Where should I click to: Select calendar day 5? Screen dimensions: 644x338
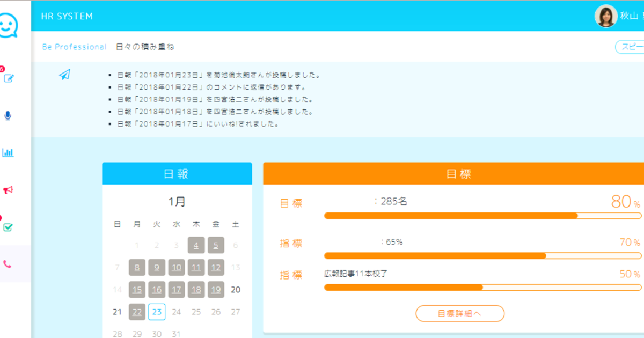[216, 245]
